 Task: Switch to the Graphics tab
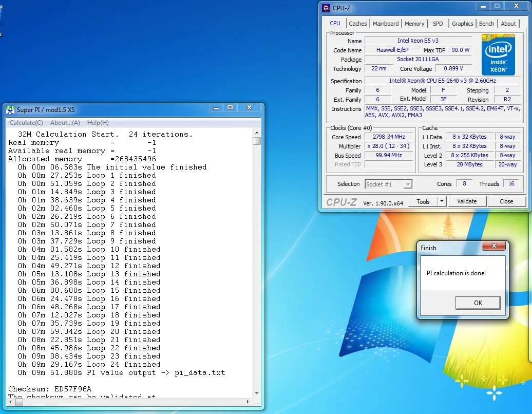(x=462, y=24)
